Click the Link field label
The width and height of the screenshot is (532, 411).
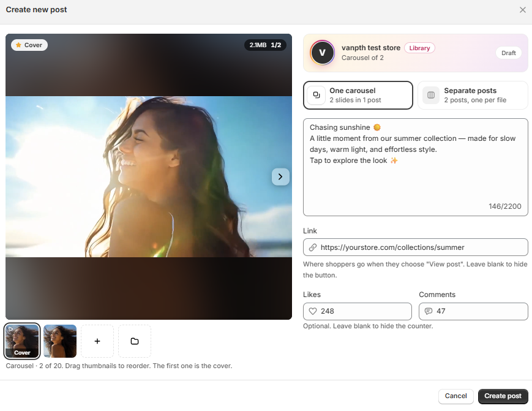point(310,231)
